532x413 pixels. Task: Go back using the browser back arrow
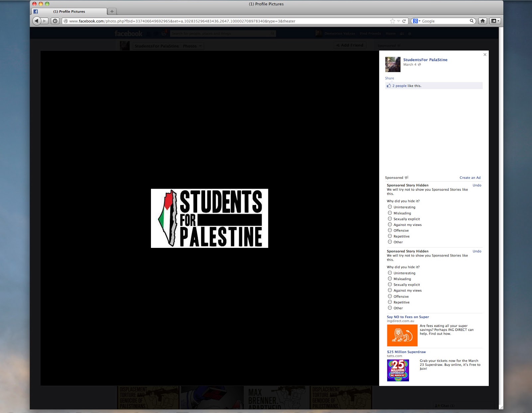pos(36,21)
